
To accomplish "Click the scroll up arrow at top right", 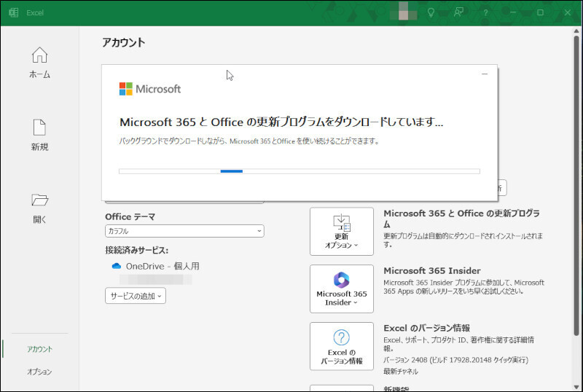I will (576, 31).
